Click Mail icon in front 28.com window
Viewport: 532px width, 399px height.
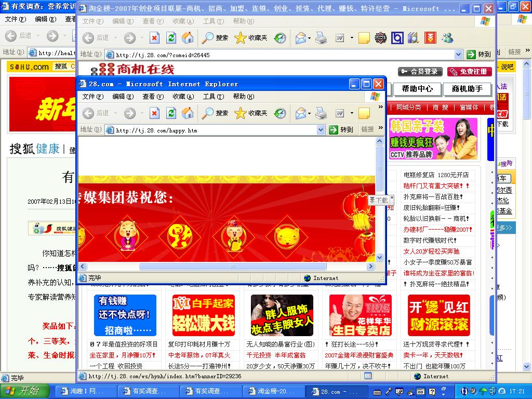(301, 113)
